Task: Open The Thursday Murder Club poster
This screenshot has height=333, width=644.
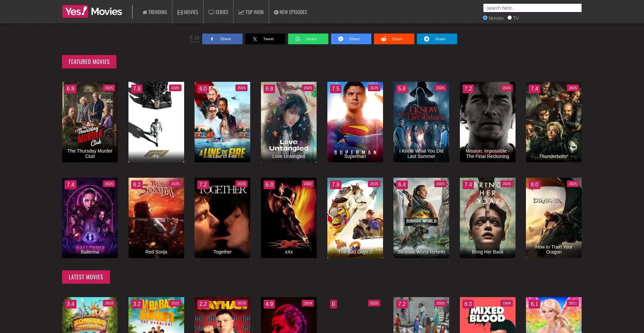Action: pyautogui.click(x=90, y=122)
